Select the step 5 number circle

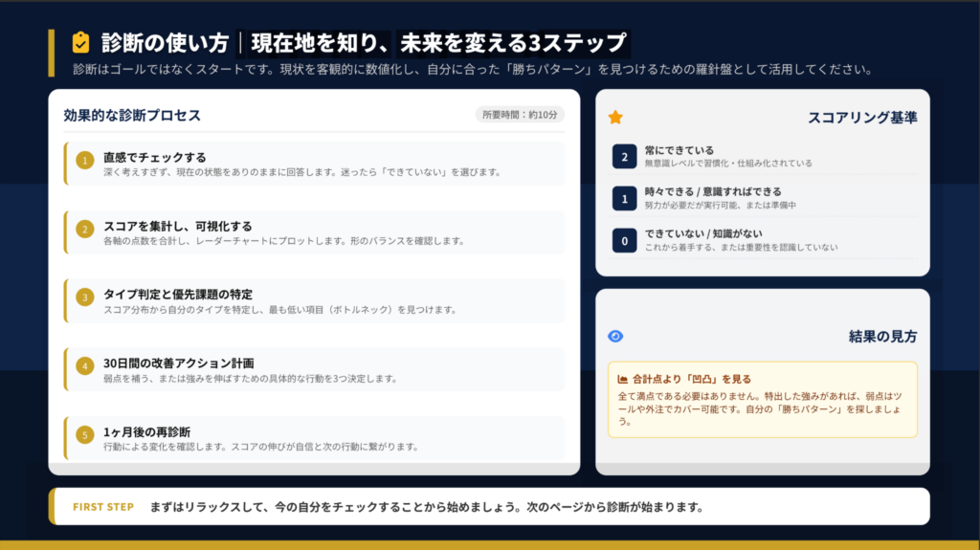click(85, 435)
